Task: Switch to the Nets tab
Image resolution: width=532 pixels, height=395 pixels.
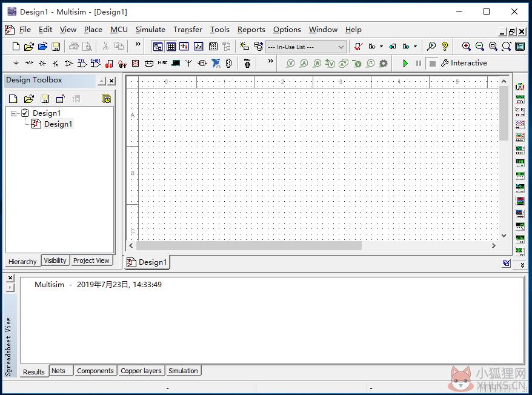Action: [61, 371]
